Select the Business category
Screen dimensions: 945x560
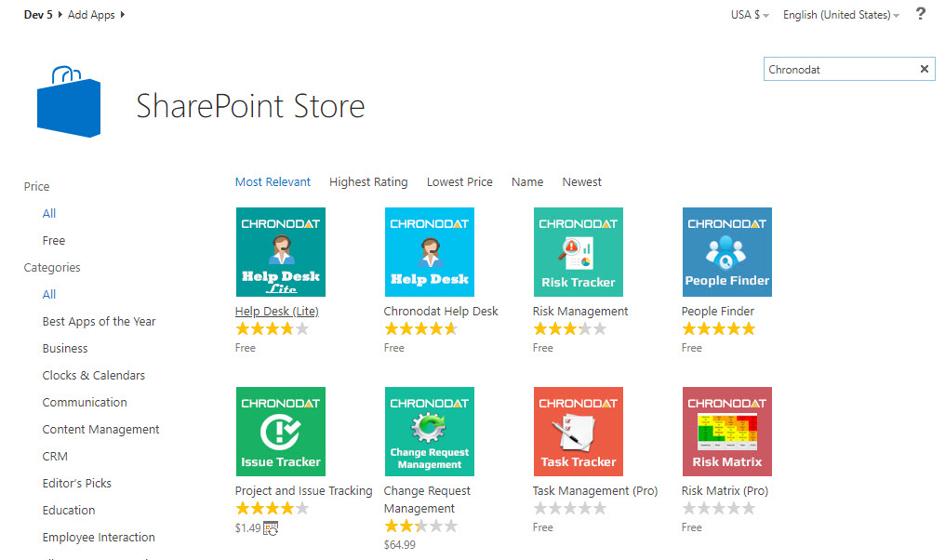65,349
